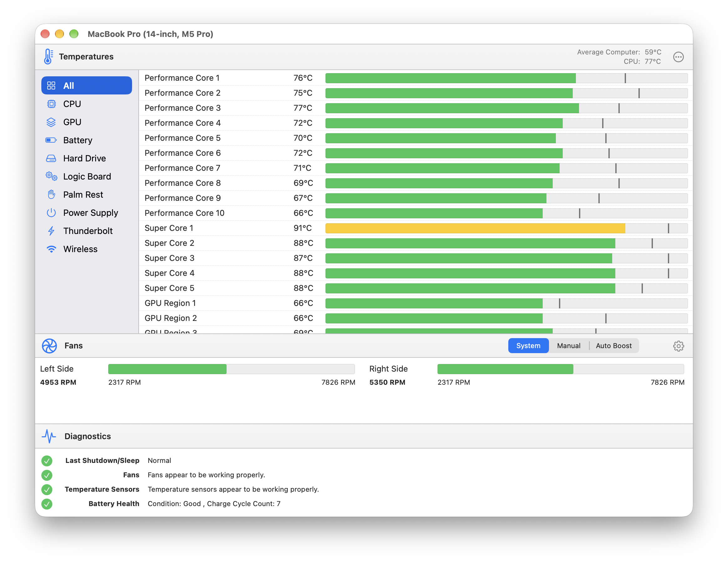Select the Super Core 1 91°C reading

point(303,228)
